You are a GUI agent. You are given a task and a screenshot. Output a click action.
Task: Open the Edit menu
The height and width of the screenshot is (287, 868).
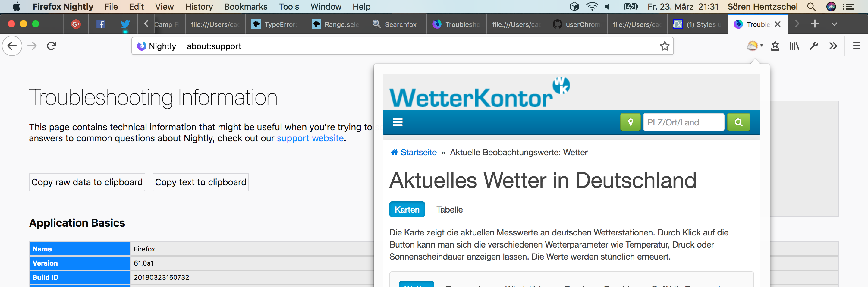pyautogui.click(x=136, y=7)
